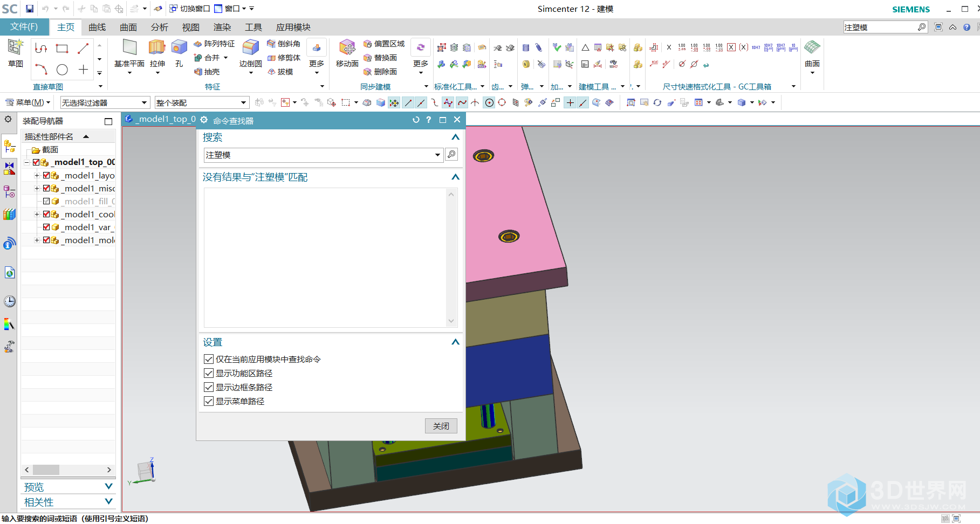This screenshot has width=980, height=524.
Task: Choose the Pattern Feature (阵列特征) command
Action: click(214, 44)
